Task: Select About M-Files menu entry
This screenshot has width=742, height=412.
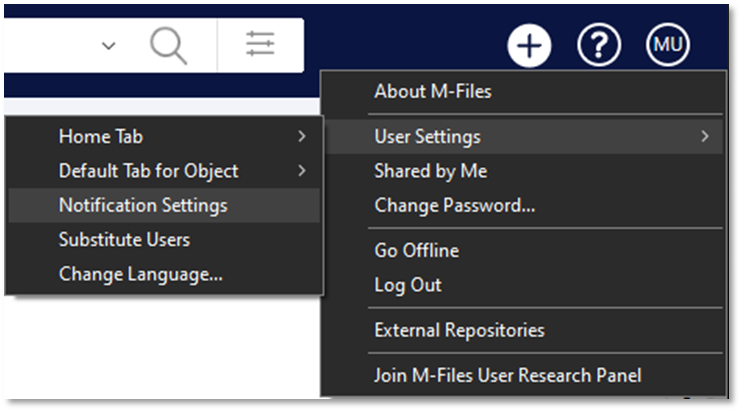Action: [x=432, y=92]
